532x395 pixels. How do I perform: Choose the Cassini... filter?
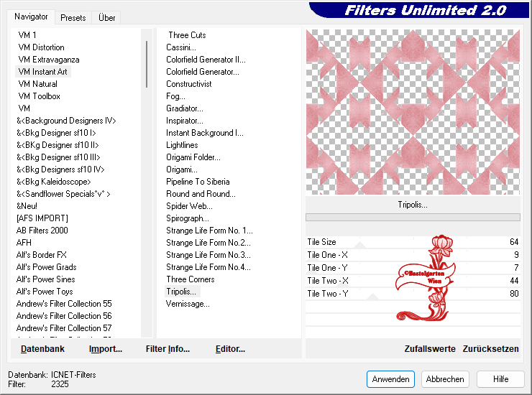pyautogui.click(x=181, y=47)
